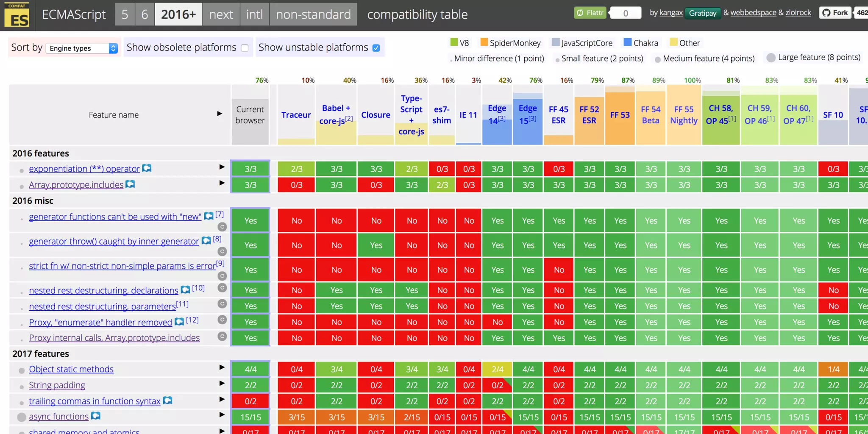Click the MDN icon next to Array.prototype.includes
This screenshot has height=434, width=868.
coord(131,184)
